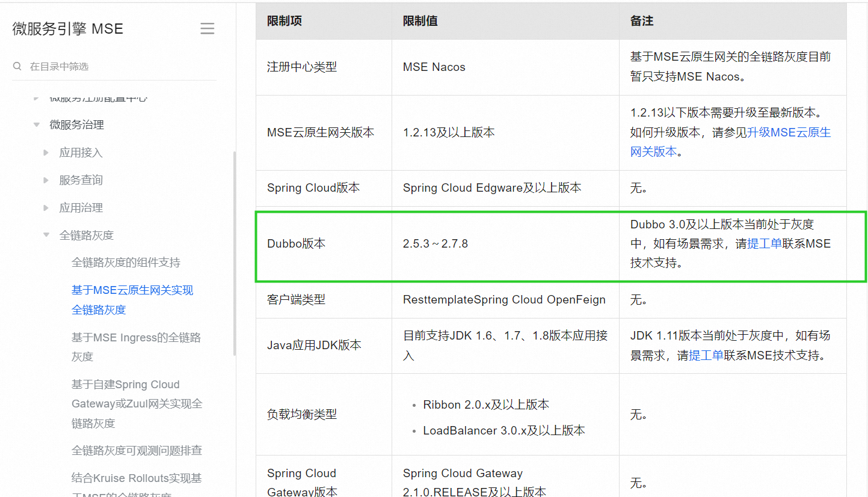Click Spring Cloud Edgware及以上版本 value
Viewport: 868px width, 497px height.
coord(492,188)
